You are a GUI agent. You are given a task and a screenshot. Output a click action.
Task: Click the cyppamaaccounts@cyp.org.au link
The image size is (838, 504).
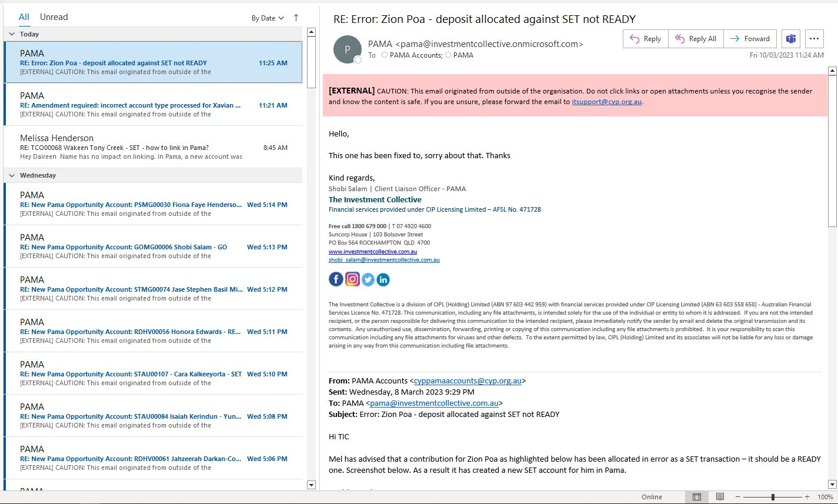(x=468, y=381)
